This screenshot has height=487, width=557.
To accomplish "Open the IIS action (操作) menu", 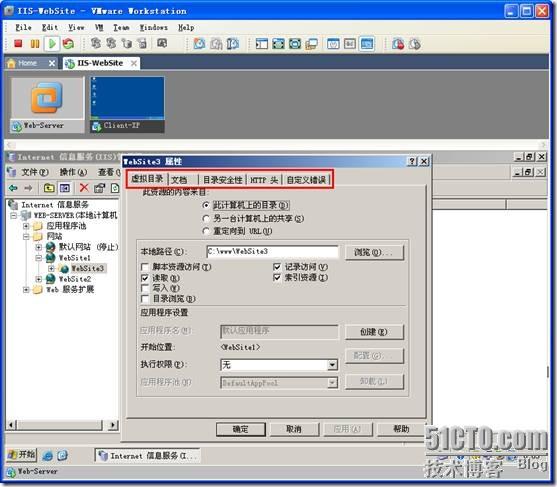I will point(73,172).
